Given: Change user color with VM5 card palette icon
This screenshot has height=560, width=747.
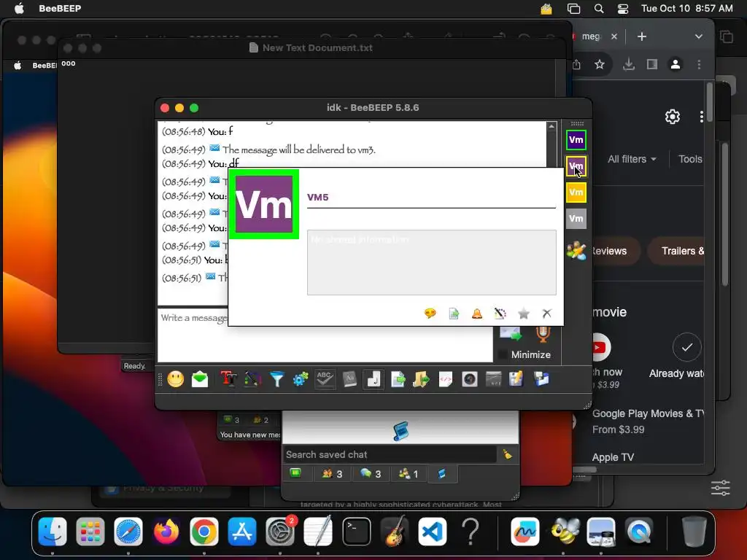Looking at the screenshot, I should pos(500,313).
